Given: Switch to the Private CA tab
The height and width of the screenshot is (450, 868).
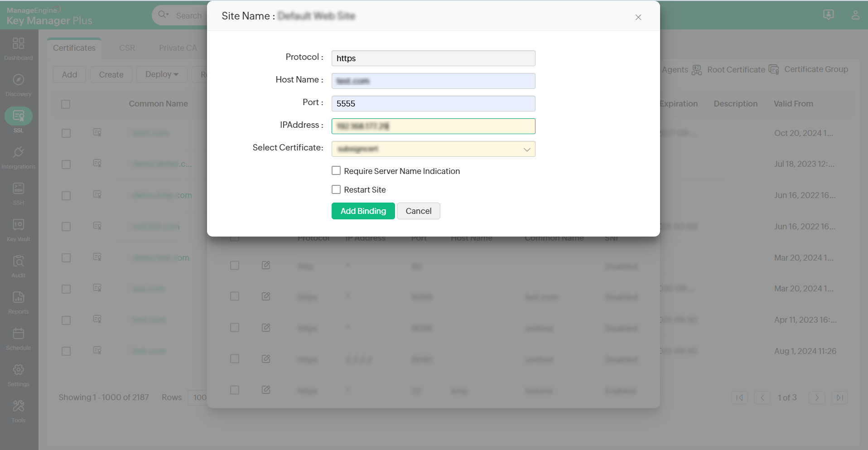Looking at the screenshot, I should pos(178,48).
